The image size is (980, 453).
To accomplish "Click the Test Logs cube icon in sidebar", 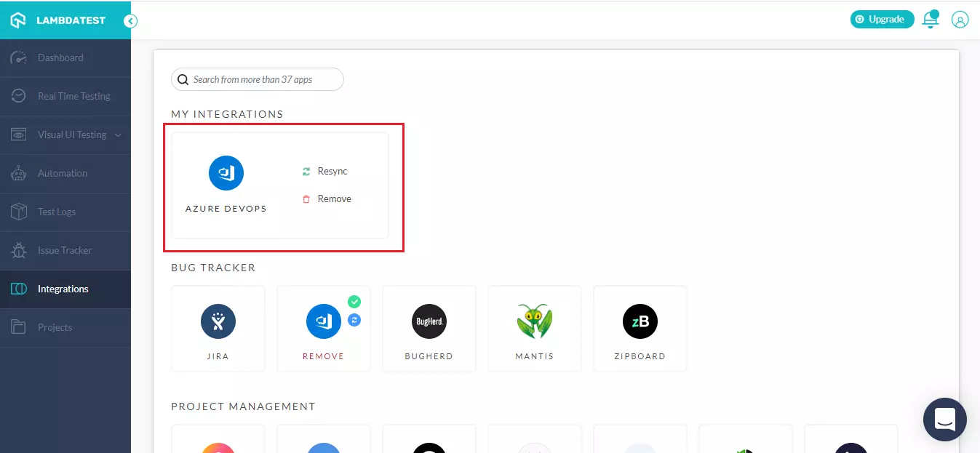I will pos(18,212).
